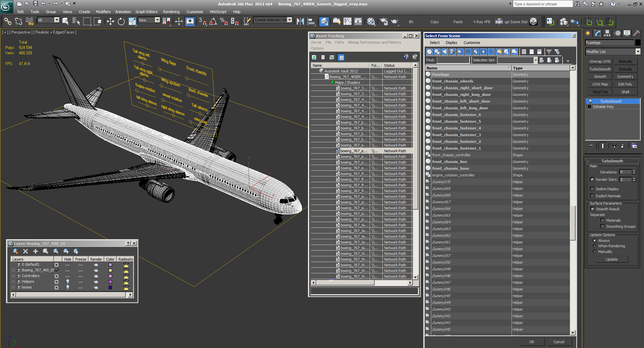Activate the Select and Scale tool

pyautogui.click(x=132, y=21)
